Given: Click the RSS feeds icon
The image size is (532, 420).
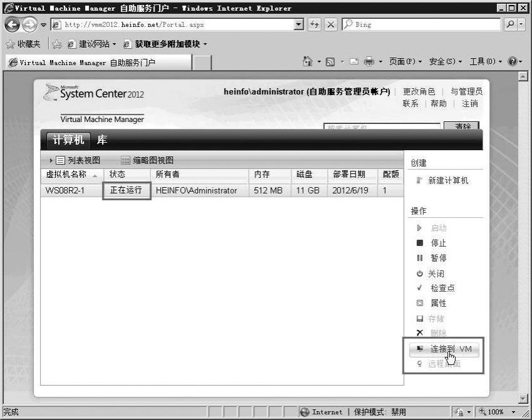Looking at the screenshot, I should pyautogui.click(x=330, y=62).
